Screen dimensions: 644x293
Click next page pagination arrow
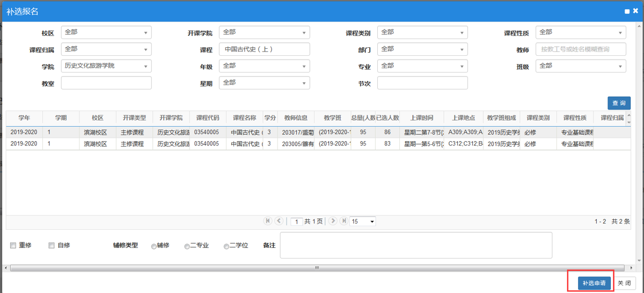tap(333, 221)
